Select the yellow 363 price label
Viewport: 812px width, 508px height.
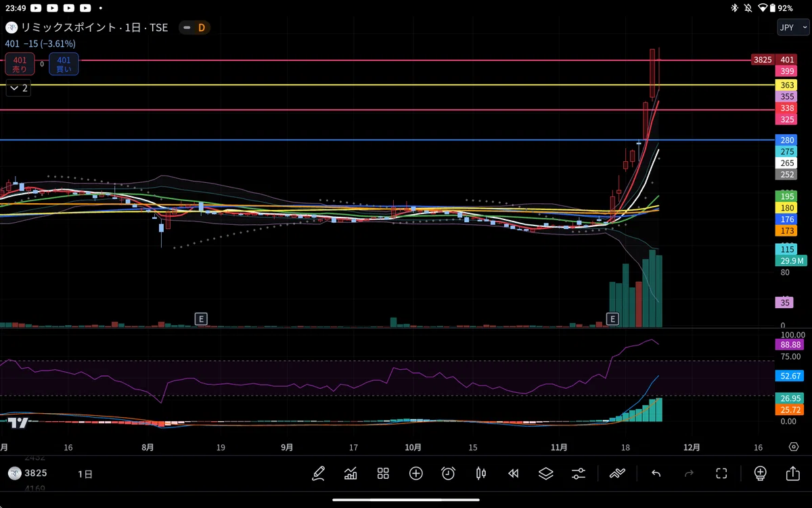pyautogui.click(x=787, y=85)
